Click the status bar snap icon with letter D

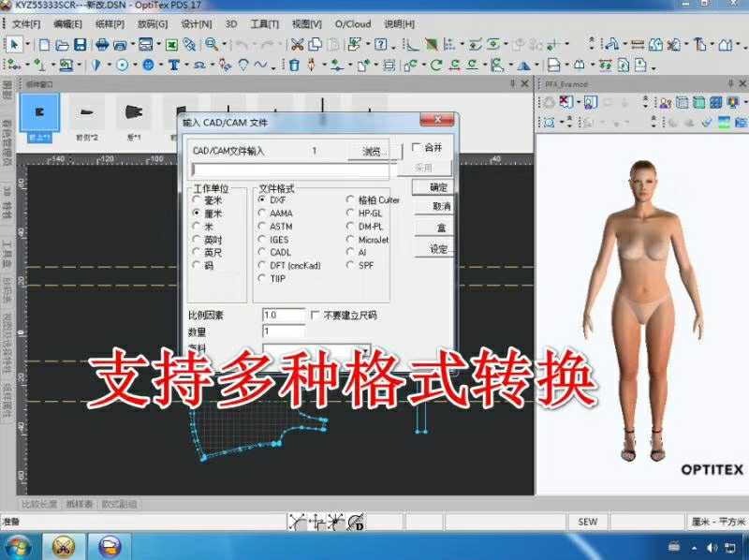pos(357,523)
